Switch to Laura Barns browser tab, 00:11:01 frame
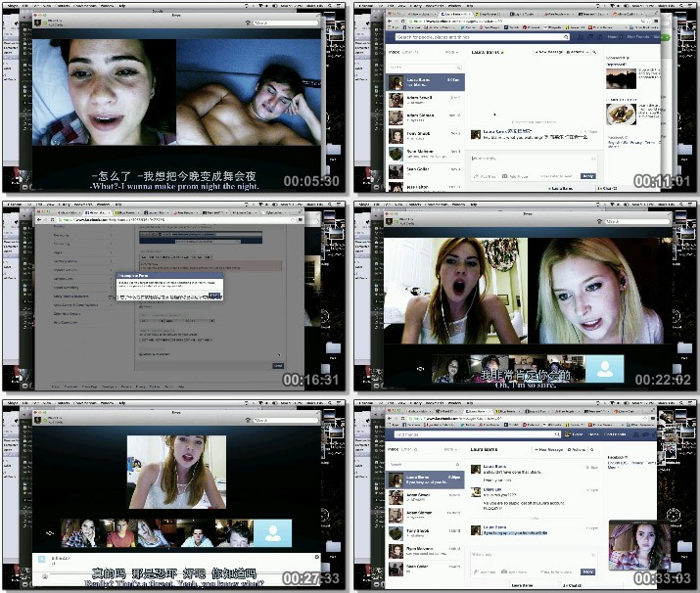 click(456, 15)
